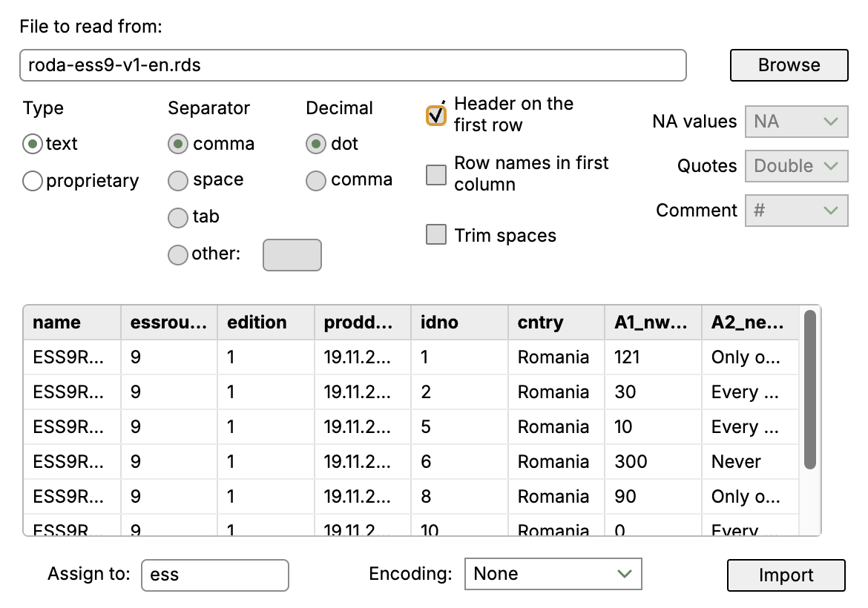Choose the tab separator option
868x608 pixels.
point(178,217)
